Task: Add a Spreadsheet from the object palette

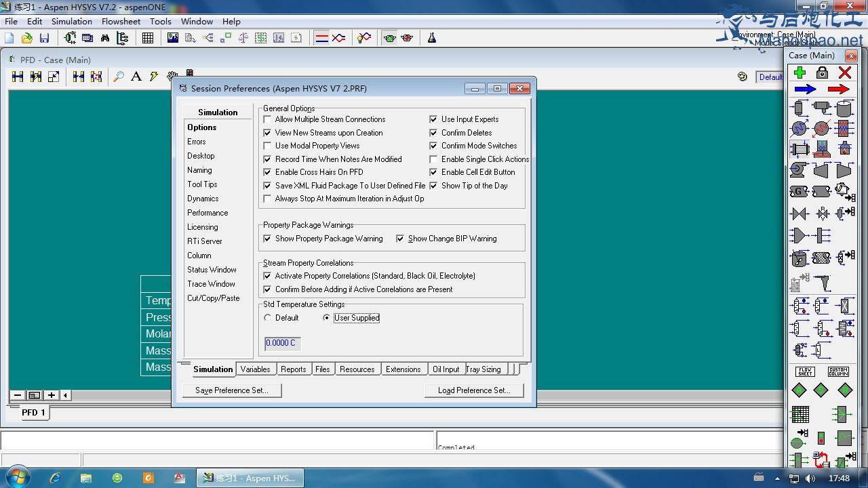Action: click(800, 413)
